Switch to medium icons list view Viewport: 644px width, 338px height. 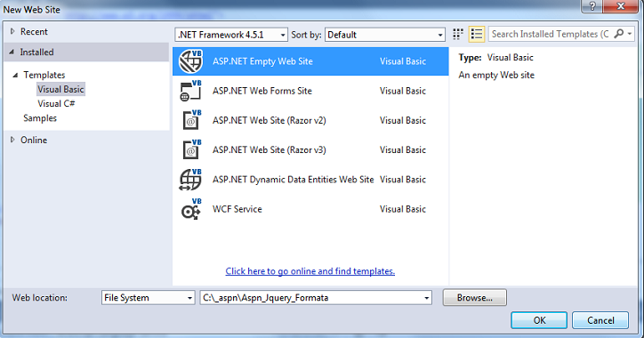click(x=477, y=34)
